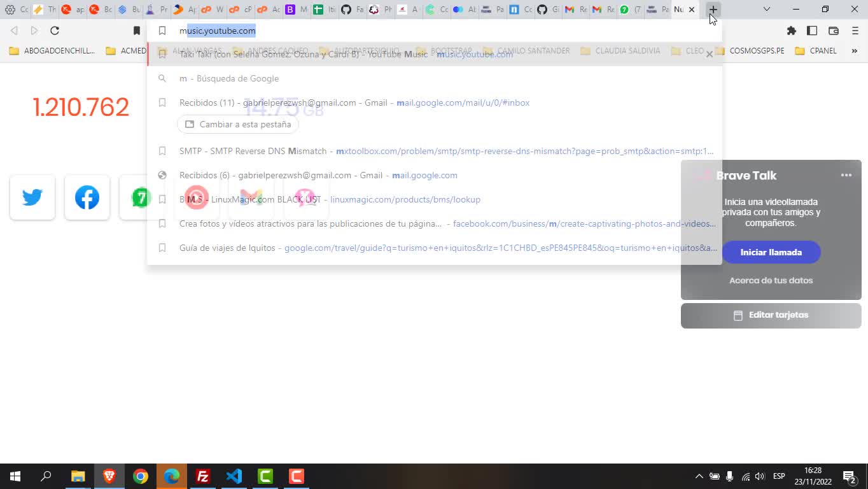
Task: Select Recibidos (6) mail.google.com suggestion
Action: coord(434,175)
